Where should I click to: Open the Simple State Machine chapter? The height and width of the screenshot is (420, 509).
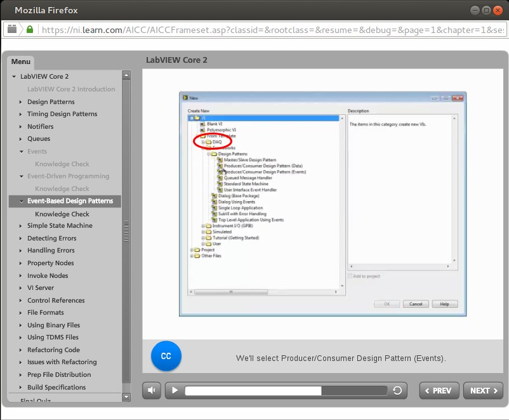(60, 226)
